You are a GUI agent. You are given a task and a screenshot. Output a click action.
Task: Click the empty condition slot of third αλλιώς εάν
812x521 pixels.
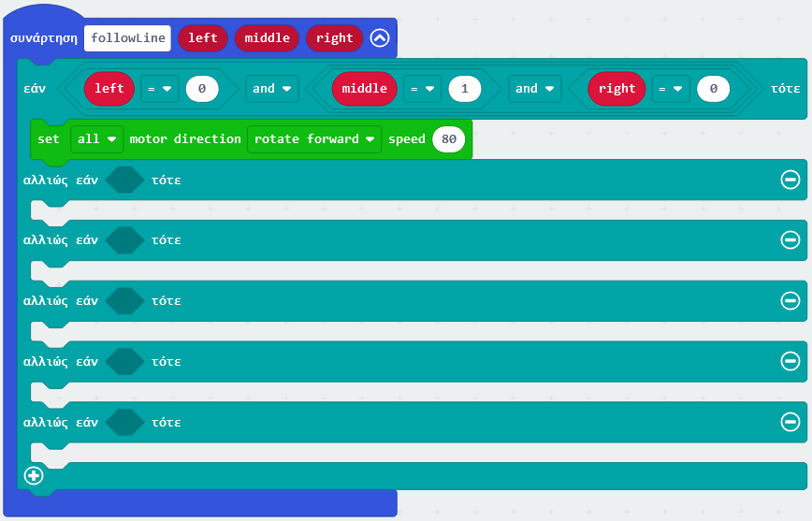tap(124, 300)
